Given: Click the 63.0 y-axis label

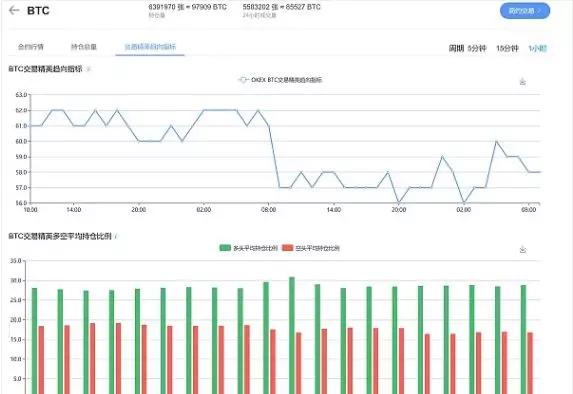Looking at the screenshot, I should pyautogui.click(x=21, y=95).
